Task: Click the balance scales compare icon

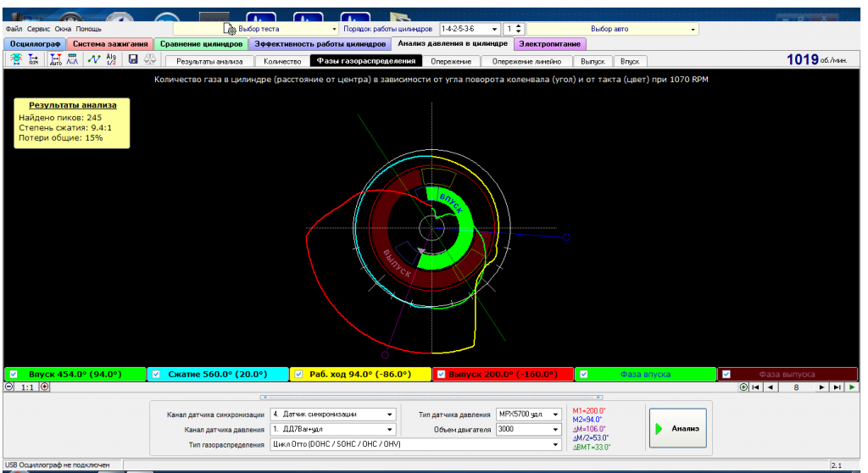Action: click(x=150, y=59)
